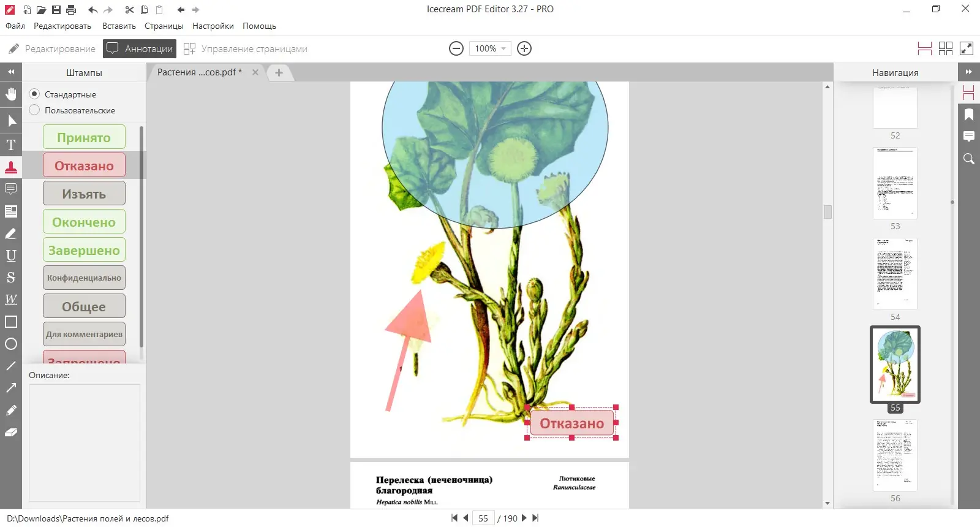Select the Пользовательские stamps radio button

tap(34, 110)
